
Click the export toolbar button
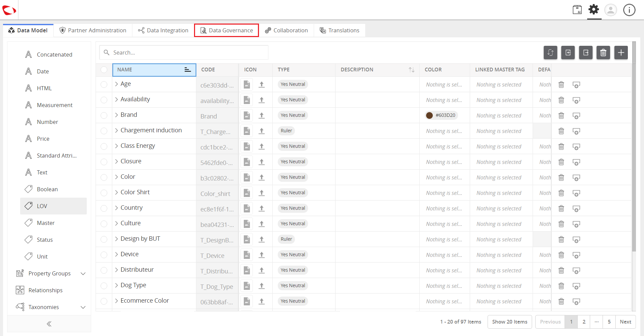pyautogui.click(x=586, y=53)
